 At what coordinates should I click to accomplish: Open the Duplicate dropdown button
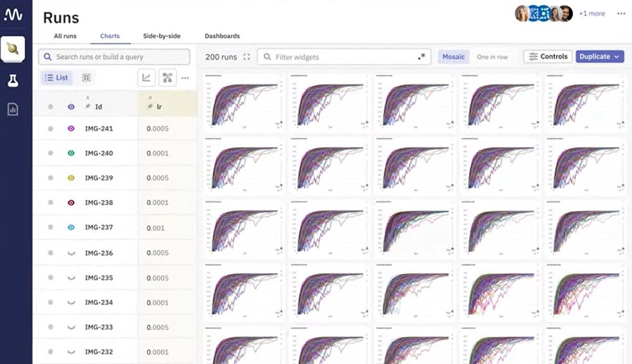pos(600,56)
